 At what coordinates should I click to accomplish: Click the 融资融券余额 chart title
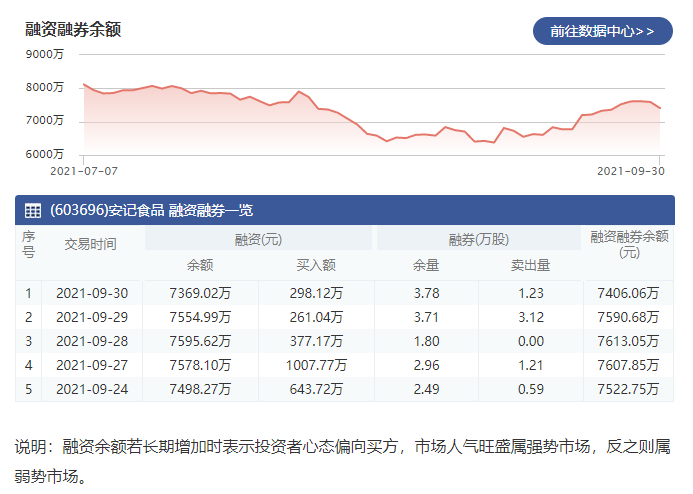(73, 30)
